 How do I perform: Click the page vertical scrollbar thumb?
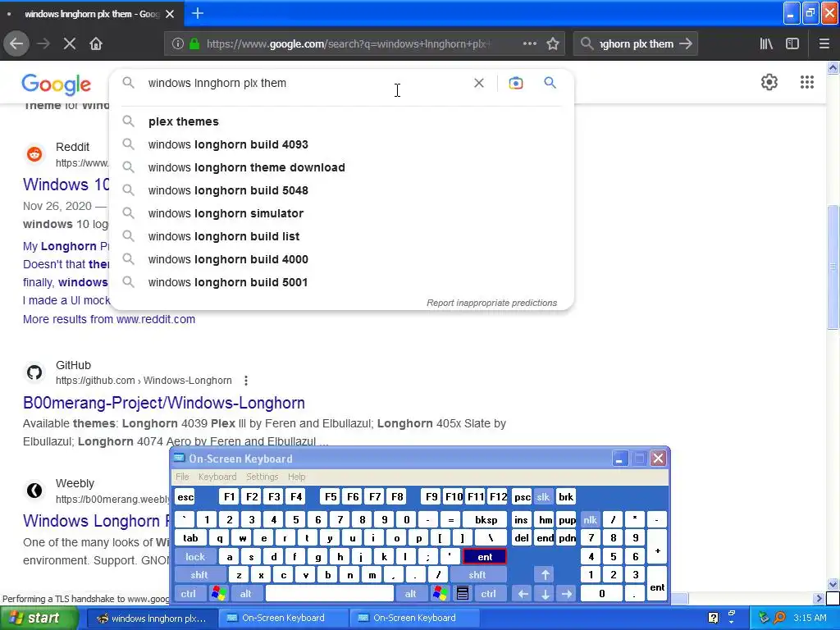tap(833, 267)
